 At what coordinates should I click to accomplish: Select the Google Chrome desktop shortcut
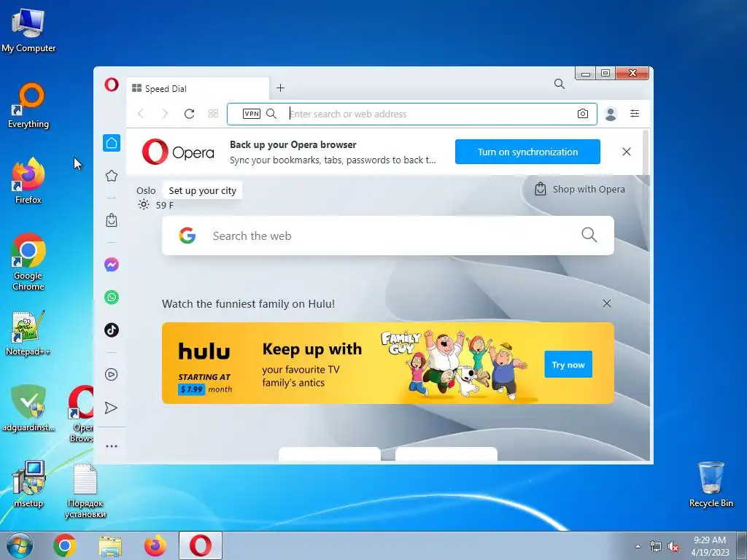coord(28,262)
